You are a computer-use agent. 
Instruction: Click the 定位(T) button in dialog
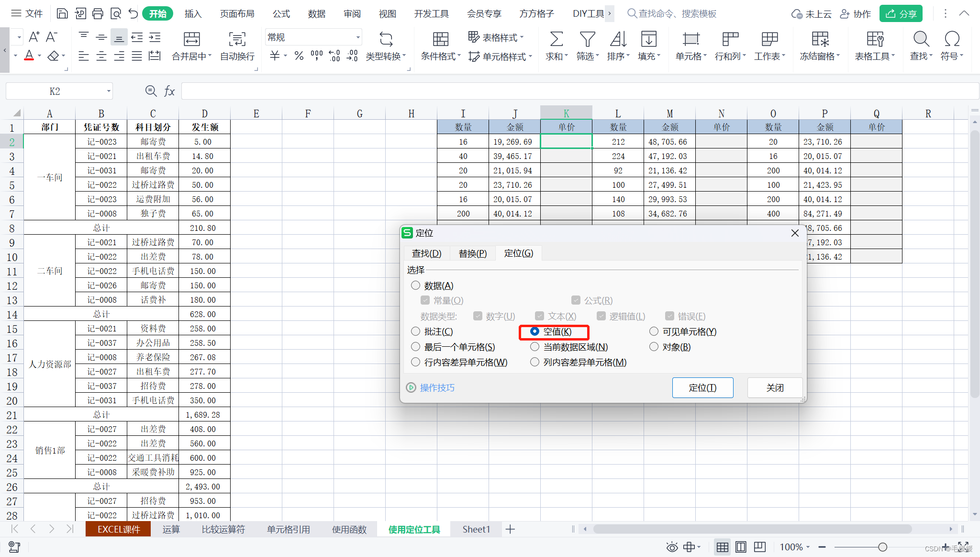click(x=702, y=387)
